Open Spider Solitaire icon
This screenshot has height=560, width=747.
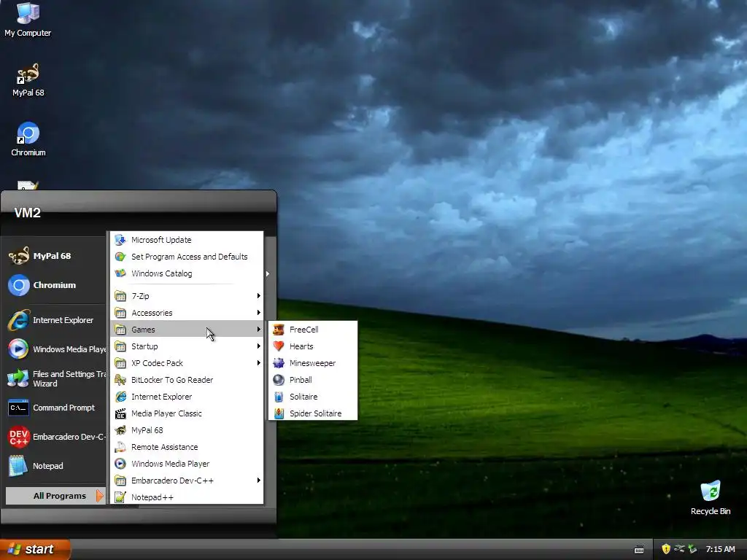click(279, 413)
